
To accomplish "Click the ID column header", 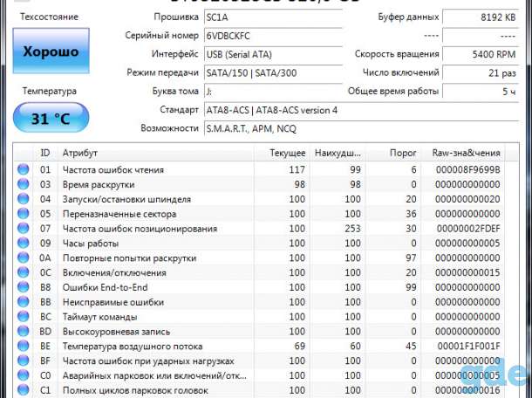I will (45, 153).
